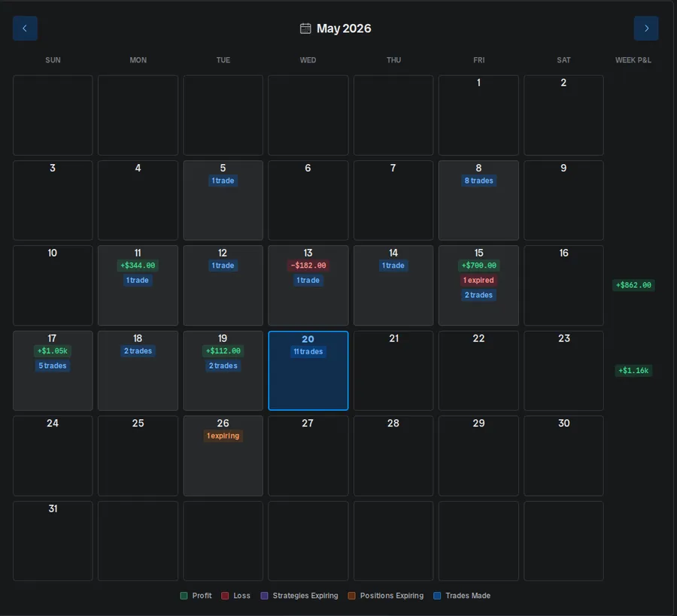This screenshot has height=616, width=677.
Task: Click '11 trades' badge on May 20
Action: (308, 351)
